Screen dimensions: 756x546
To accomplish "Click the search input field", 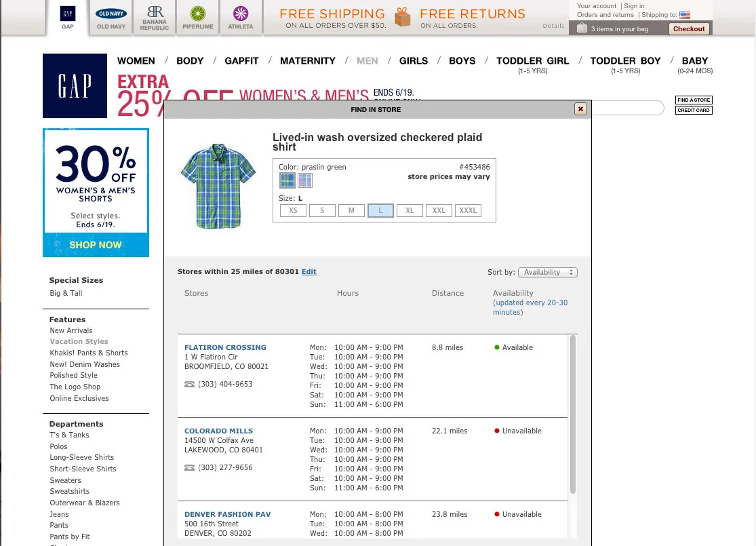I will (x=627, y=108).
